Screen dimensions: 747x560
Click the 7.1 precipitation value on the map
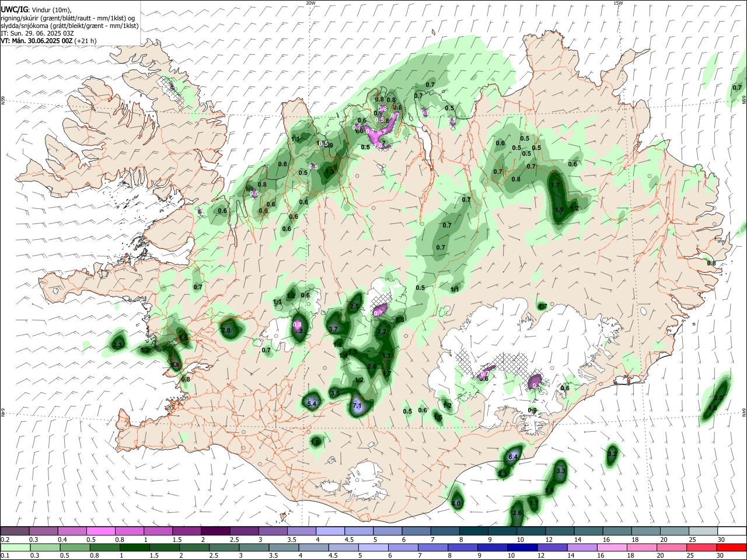(x=358, y=405)
